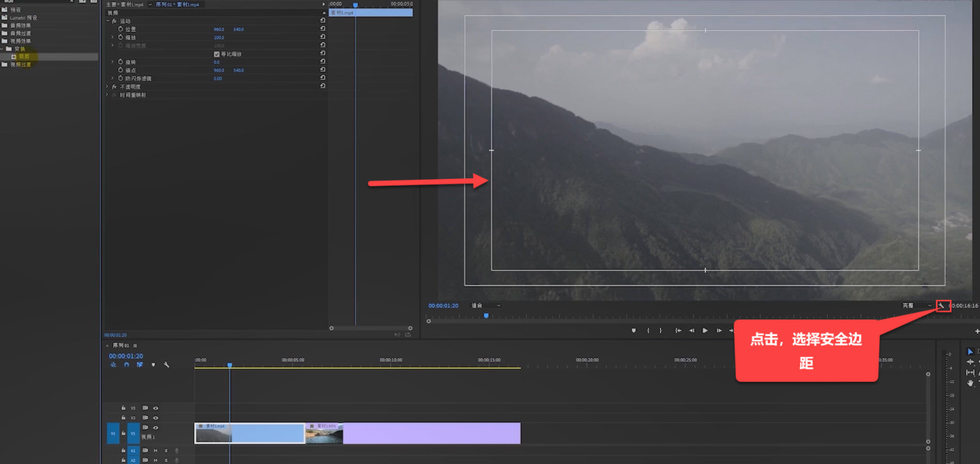
Task: Edit the scale value 100.0
Action: [x=219, y=37]
